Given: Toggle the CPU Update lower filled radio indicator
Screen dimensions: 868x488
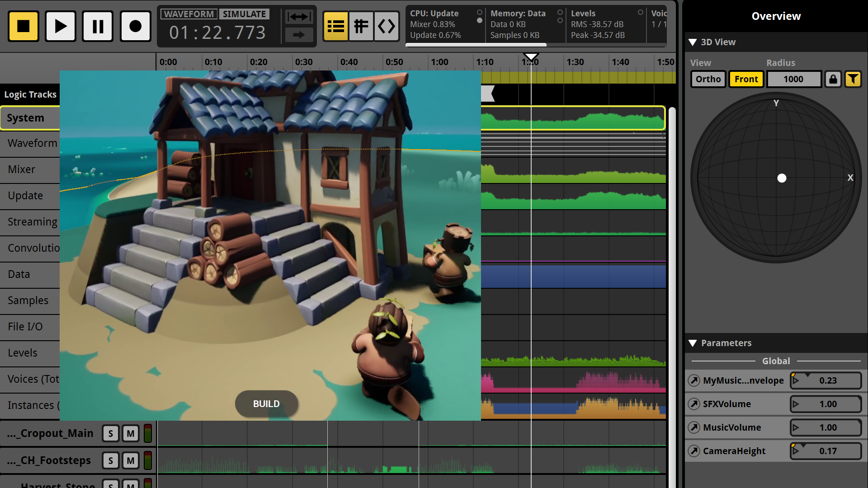Looking at the screenshot, I should (480, 21).
